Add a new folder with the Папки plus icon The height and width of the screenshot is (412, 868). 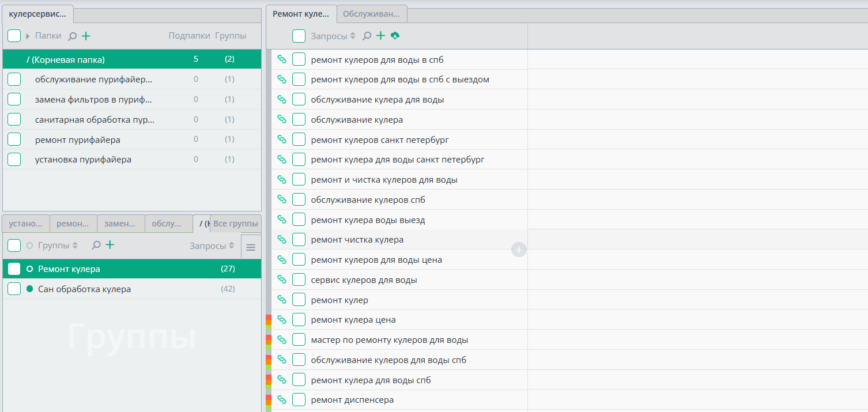tap(86, 36)
